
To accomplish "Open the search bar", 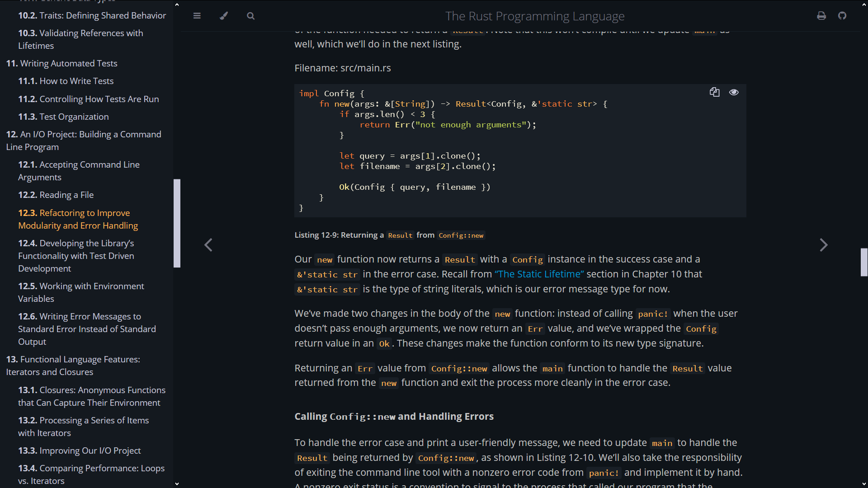I will [251, 16].
